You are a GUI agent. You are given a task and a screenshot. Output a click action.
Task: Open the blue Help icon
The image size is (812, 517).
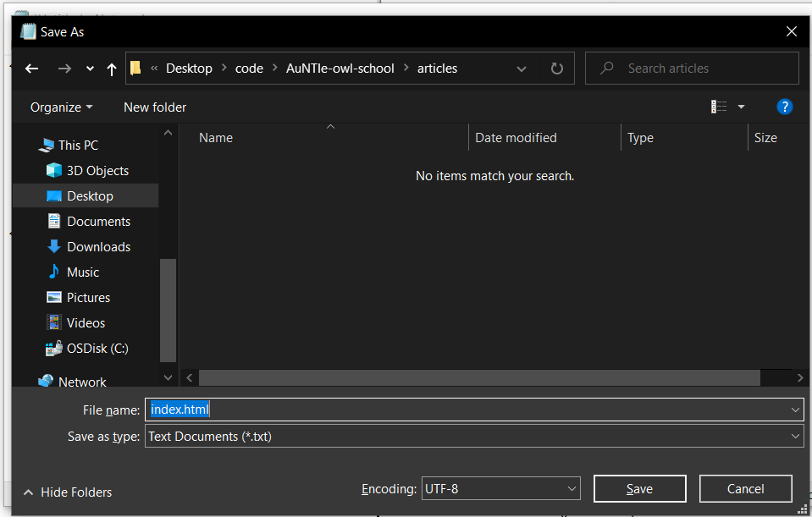click(785, 107)
